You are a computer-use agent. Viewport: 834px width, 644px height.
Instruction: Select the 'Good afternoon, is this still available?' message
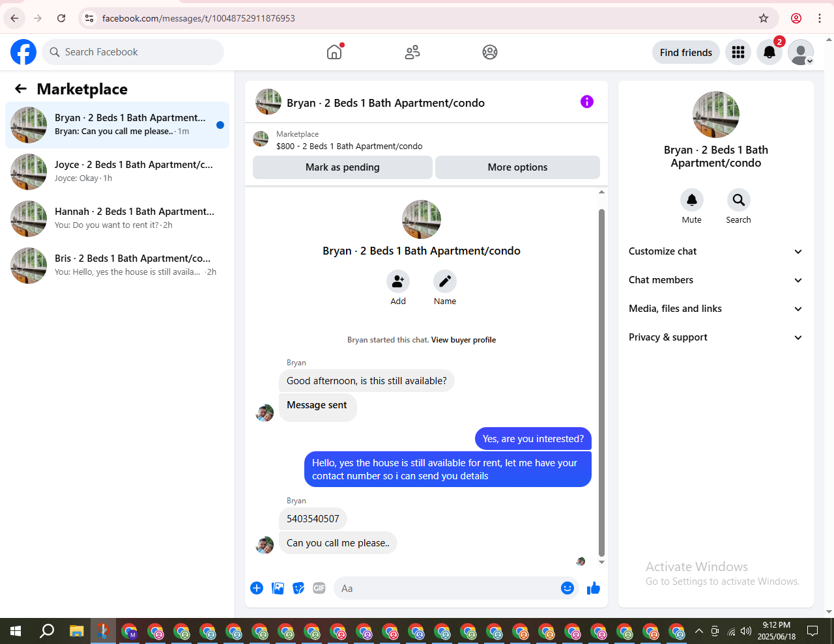tap(367, 381)
